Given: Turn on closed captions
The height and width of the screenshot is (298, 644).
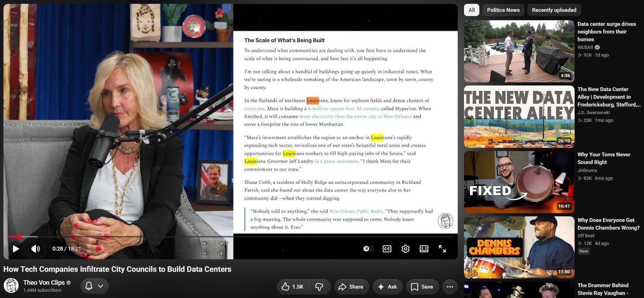Looking at the screenshot, I should [387, 249].
